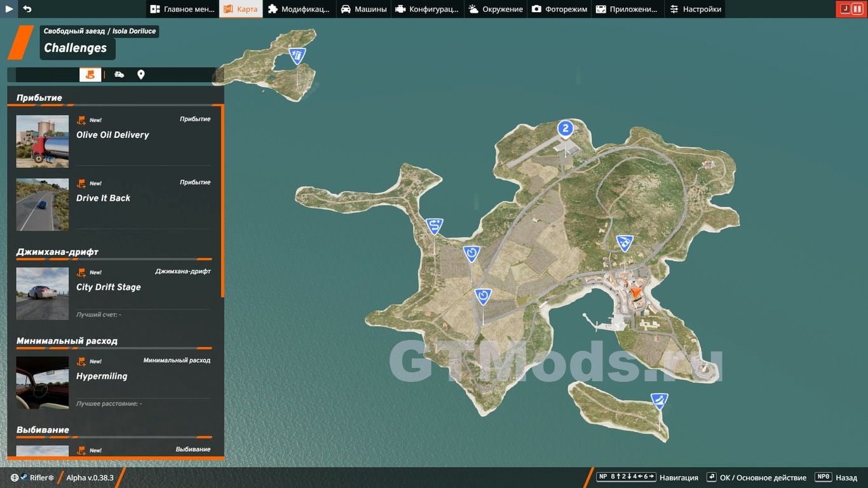The width and height of the screenshot is (868, 488).
Task: Select the location pin filter icon
Action: (x=141, y=75)
